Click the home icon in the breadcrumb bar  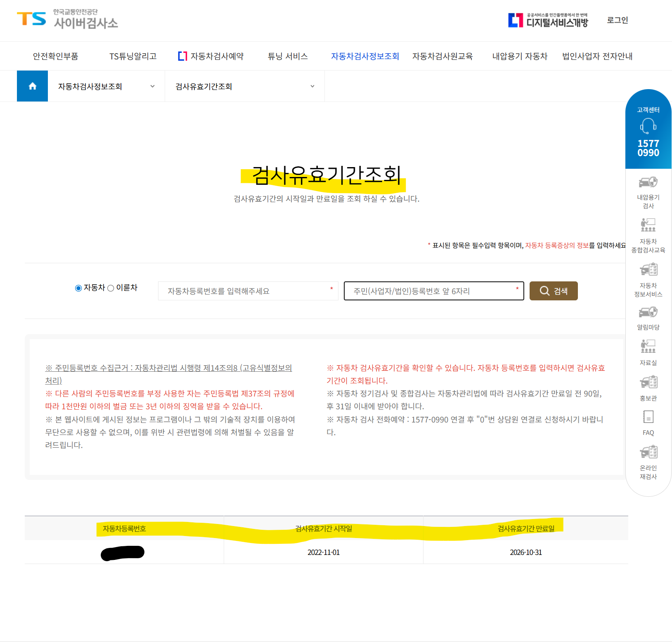pos(32,86)
